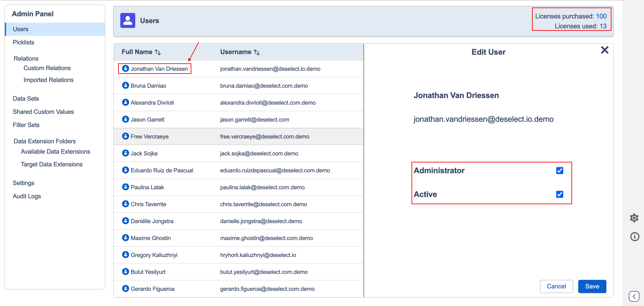
Task: Click the user icon beside Bruna Damiao
Action: (125, 85)
